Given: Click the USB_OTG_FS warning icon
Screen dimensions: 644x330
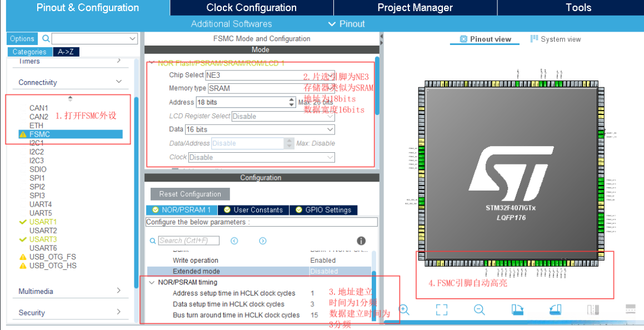Looking at the screenshot, I should point(23,257).
